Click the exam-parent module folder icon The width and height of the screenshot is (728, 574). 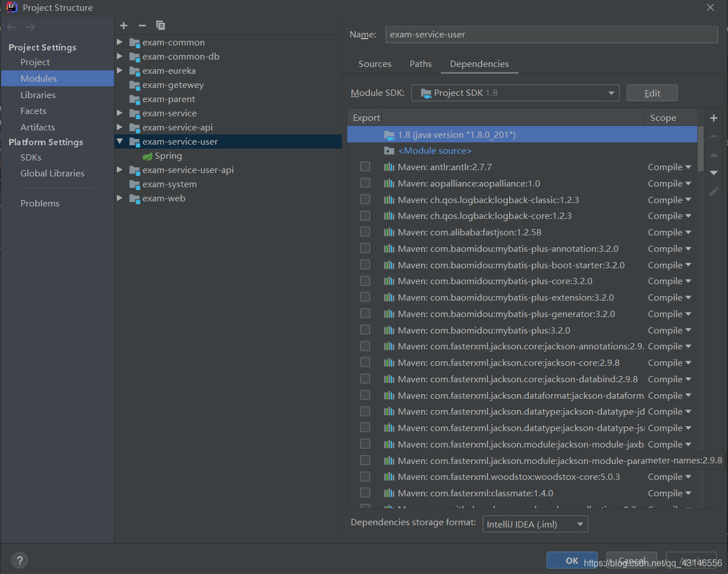(x=134, y=99)
